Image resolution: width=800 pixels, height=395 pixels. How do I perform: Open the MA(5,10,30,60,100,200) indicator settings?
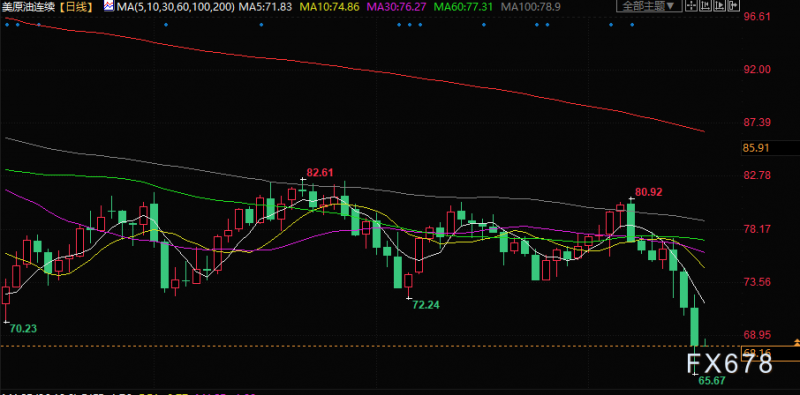[176, 7]
